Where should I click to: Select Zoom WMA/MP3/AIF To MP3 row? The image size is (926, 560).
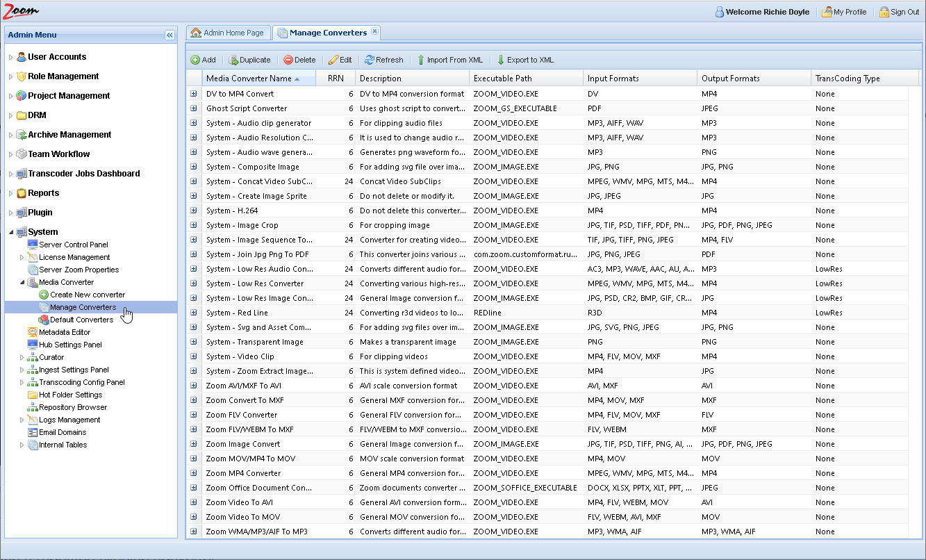tap(548, 532)
